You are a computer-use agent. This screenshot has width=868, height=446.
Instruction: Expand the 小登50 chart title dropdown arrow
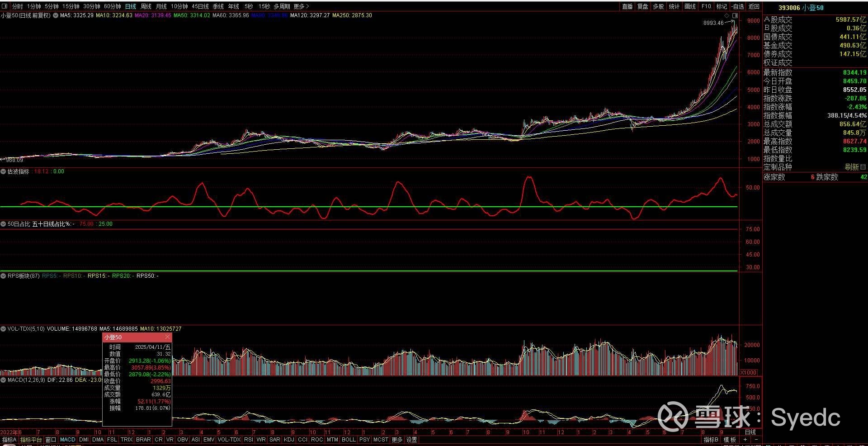pyautogui.click(x=55, y=15)
